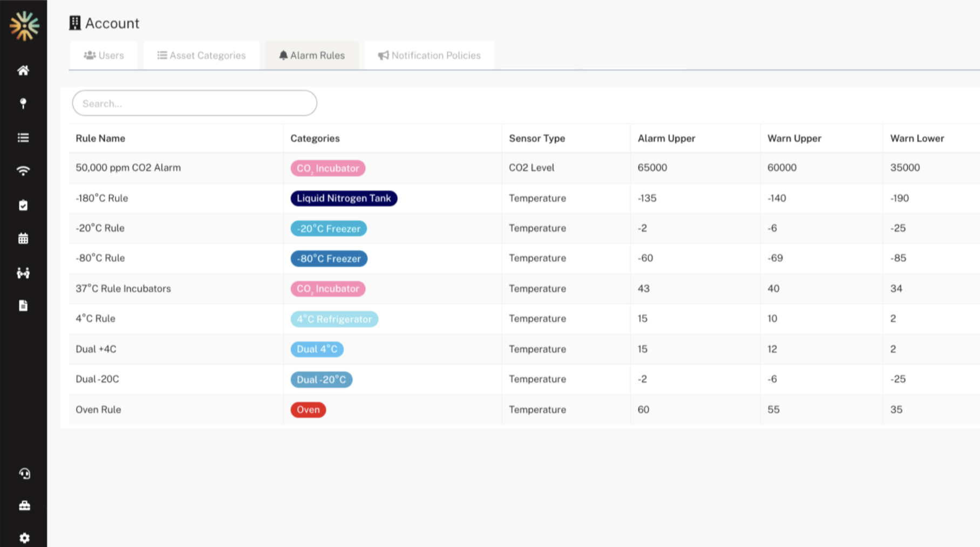The image size is (980, 547).
Task: Select the Alarm Rules tab
Action: pos(312,55)
